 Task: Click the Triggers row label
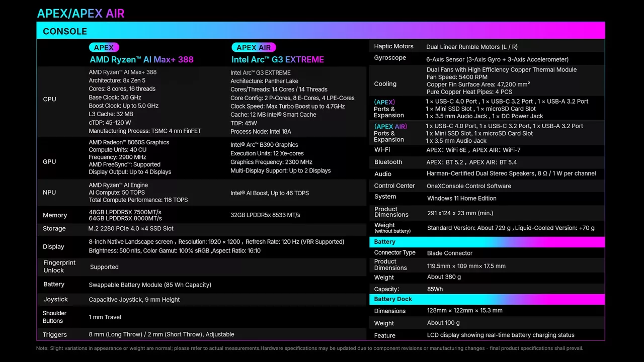(x=54, y=334)
